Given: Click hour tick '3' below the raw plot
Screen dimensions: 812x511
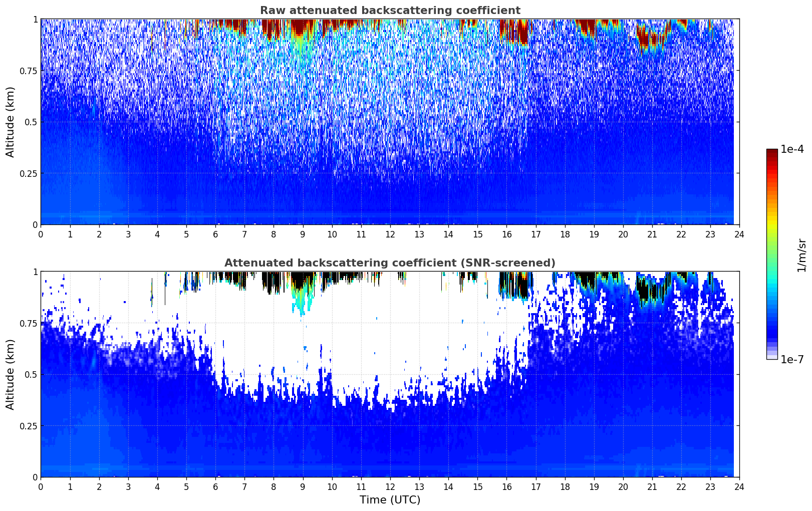Looking at the screenshot, I should (x=128, y=234).
